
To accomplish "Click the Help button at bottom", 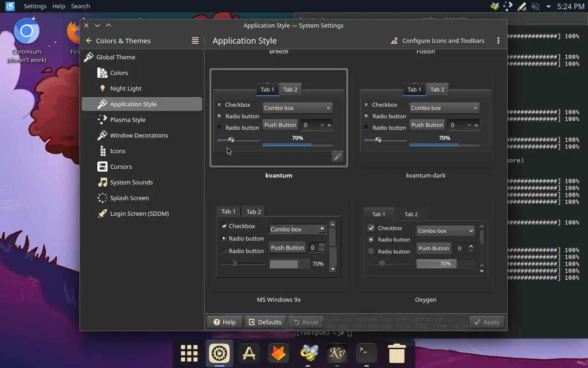I will click(x=224, y=322).
